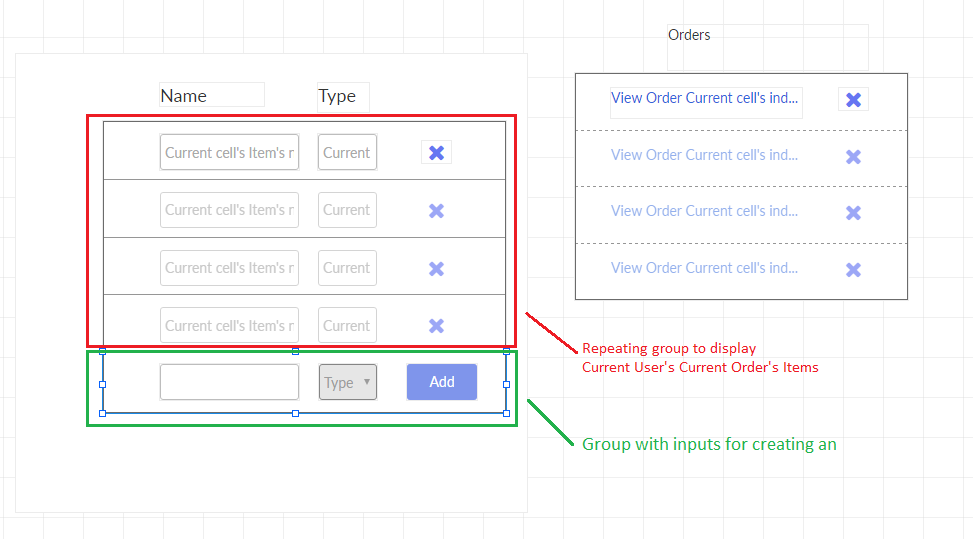Viewport: 973px width, 539px height.
Task: Click the X icon in first items row
Action: click(x=436, y=153)
